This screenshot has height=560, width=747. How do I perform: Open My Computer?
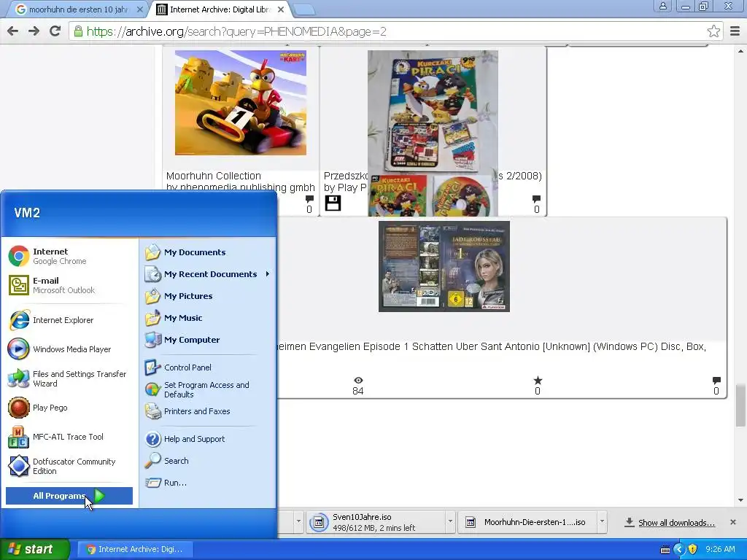pos(208,340)
